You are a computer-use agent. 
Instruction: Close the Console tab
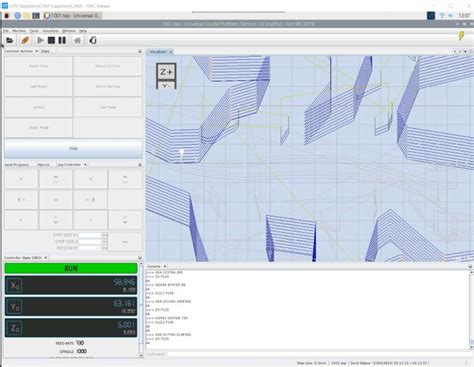[165, 266]
